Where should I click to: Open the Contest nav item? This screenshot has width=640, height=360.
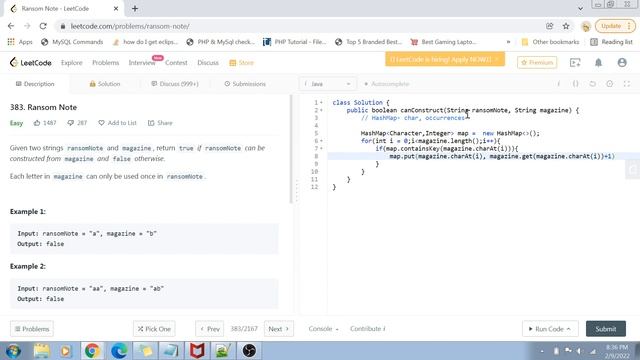(x=176, y=62)
